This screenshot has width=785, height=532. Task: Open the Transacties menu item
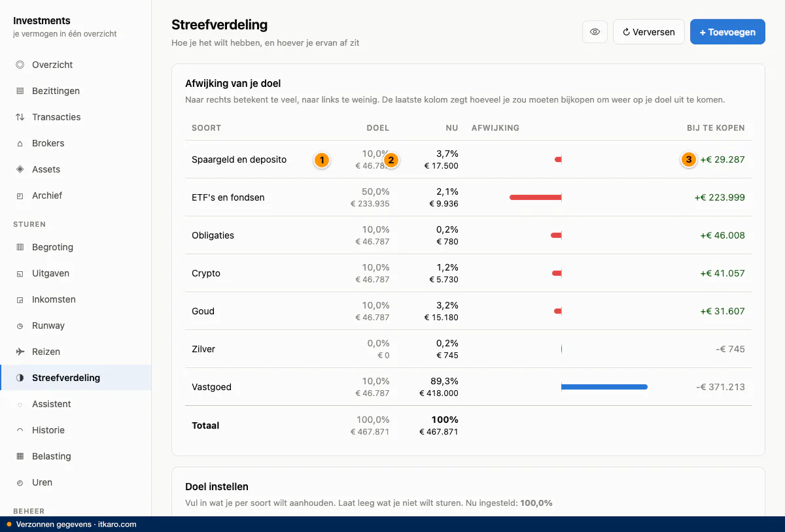(x=75, y=117)
